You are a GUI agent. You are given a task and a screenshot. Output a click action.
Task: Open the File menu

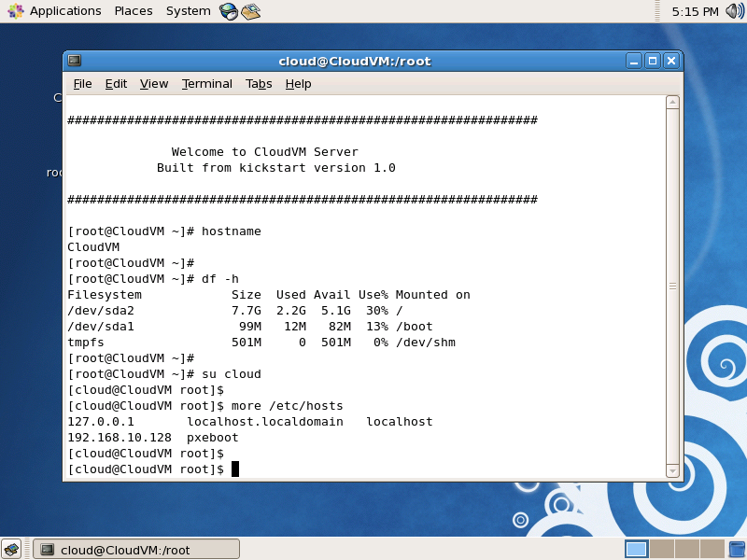point(82,84)
